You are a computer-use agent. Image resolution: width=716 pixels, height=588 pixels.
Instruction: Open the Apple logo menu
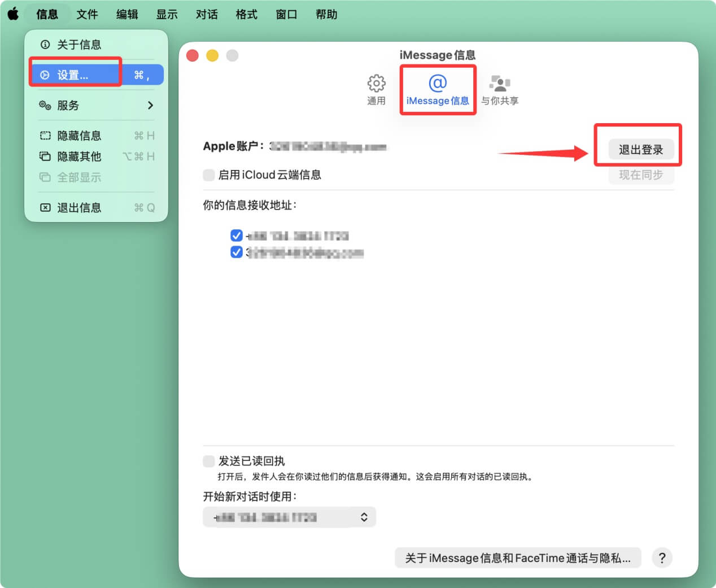[12, 14]
